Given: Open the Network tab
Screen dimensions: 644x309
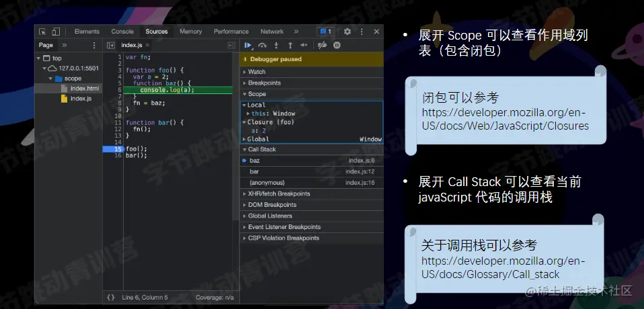Looking at the screenshot, I should (x=272, y=32).
